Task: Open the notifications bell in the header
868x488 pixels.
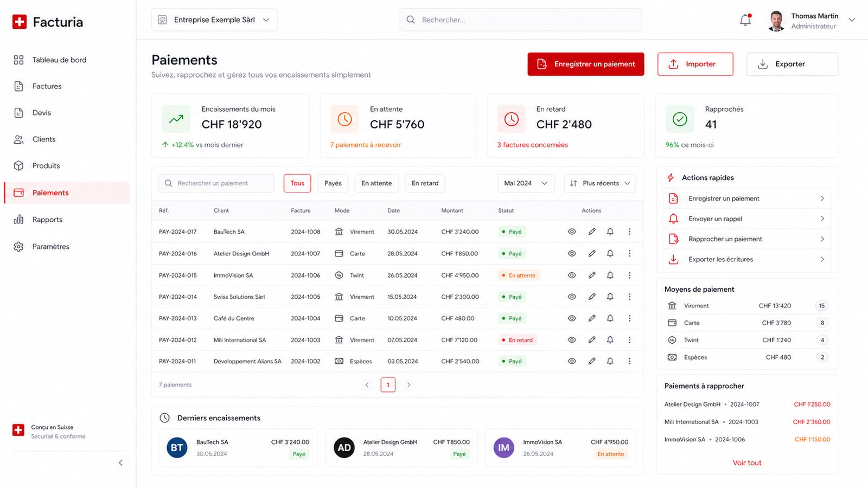Action: 745,20
